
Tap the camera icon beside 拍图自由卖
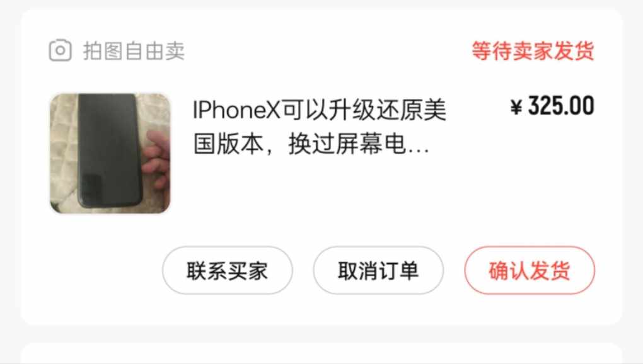click(61, 50)
